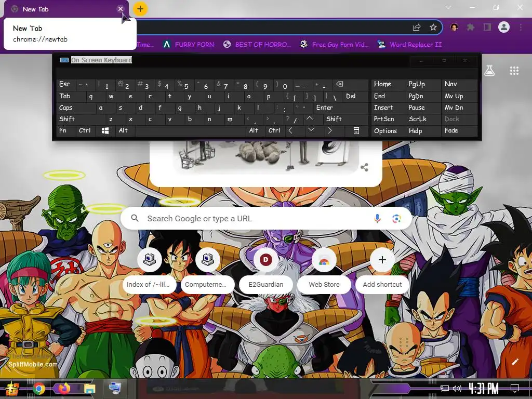532x399 pixels.
Task: Click the Google Doodle image
Action: tap(266, 158)
